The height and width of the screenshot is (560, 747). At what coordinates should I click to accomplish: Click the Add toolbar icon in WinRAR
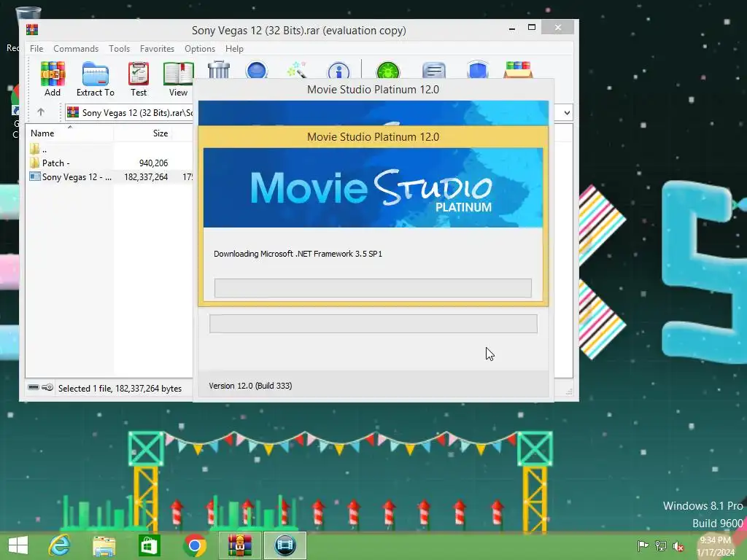pos(53,79)
